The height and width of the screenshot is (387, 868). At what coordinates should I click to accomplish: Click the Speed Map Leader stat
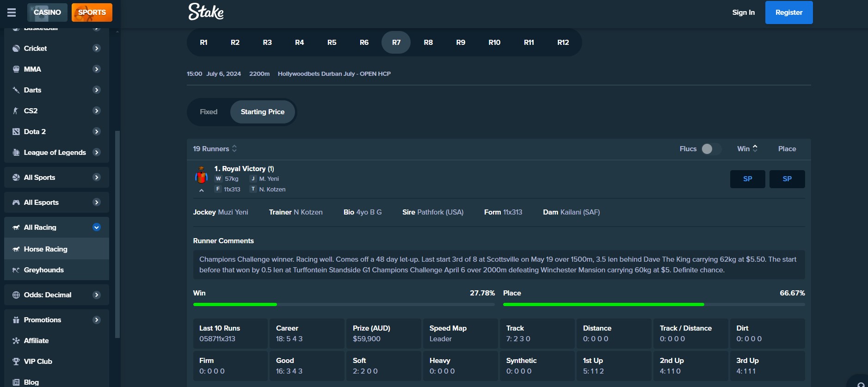(460, 333)
